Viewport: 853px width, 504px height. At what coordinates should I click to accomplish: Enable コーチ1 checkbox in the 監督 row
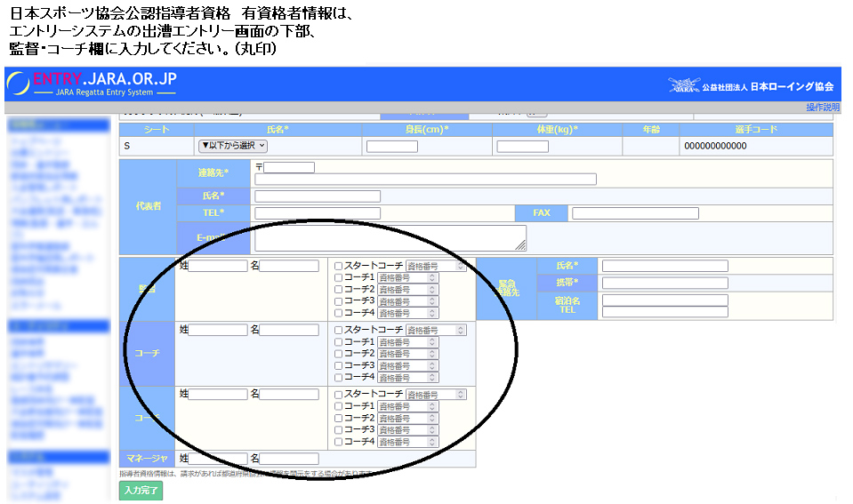pyautogui.click(x=339, y=277)
